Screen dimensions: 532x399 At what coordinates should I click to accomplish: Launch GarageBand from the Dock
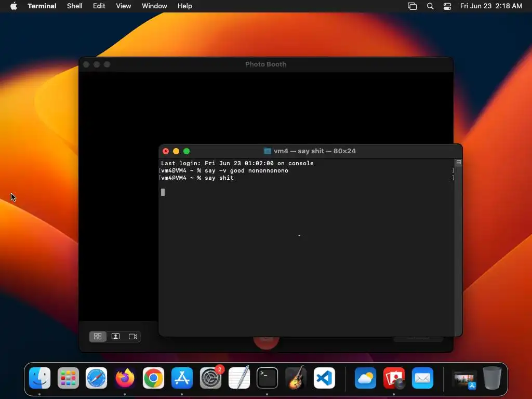point(296,378)
